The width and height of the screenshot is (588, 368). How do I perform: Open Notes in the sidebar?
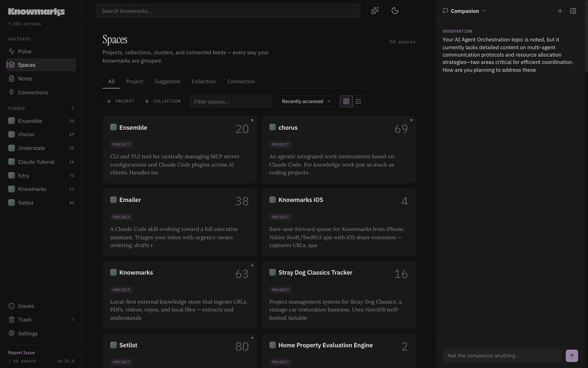[x=41, y=79]
